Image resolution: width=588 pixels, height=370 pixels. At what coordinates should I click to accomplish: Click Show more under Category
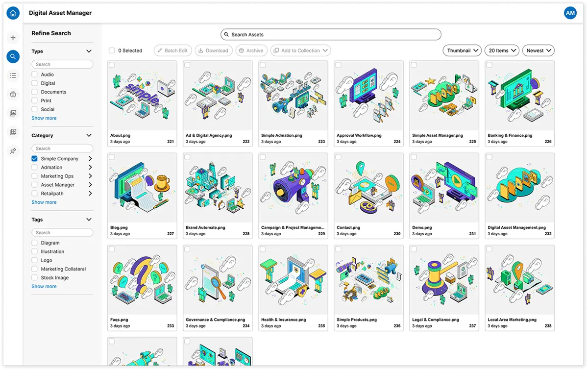point(44,202)
